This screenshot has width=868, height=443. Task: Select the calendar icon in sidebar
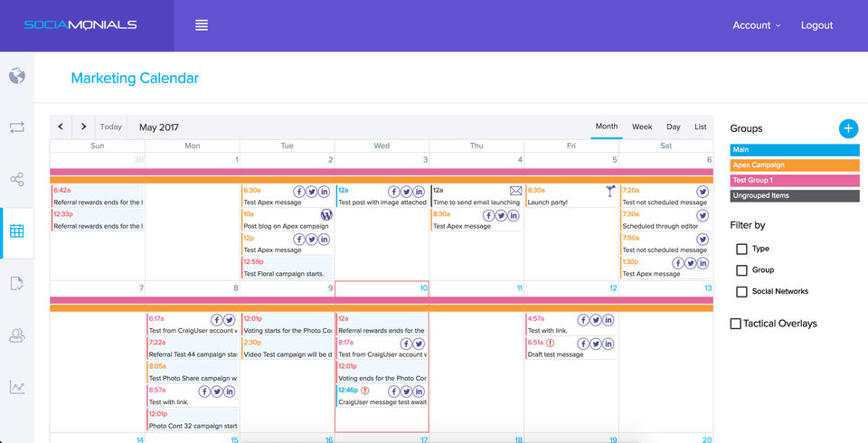coord(16,231)
